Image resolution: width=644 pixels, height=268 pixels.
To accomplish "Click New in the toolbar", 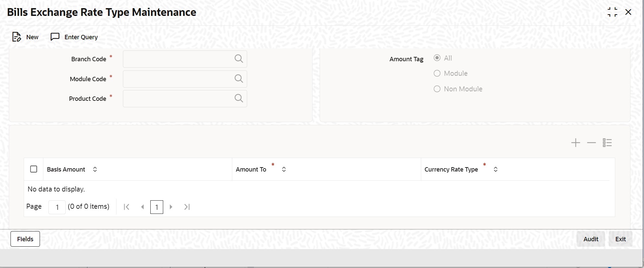I will [25, 37].
